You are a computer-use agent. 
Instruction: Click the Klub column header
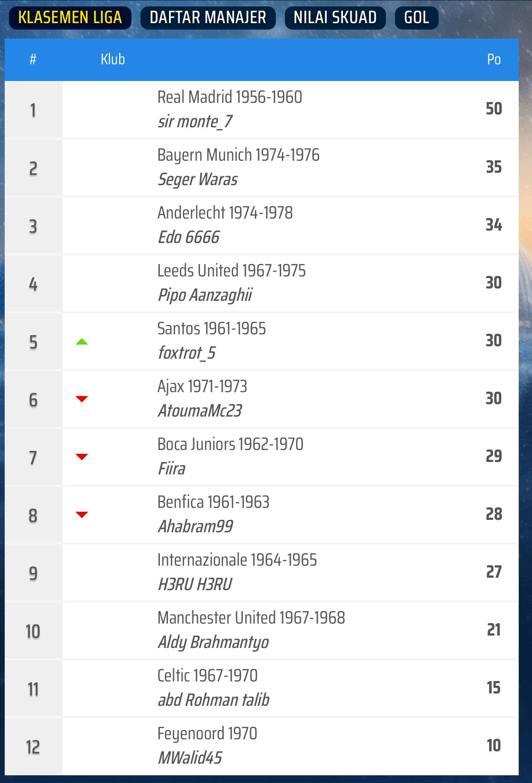click(x=113, y=59)
